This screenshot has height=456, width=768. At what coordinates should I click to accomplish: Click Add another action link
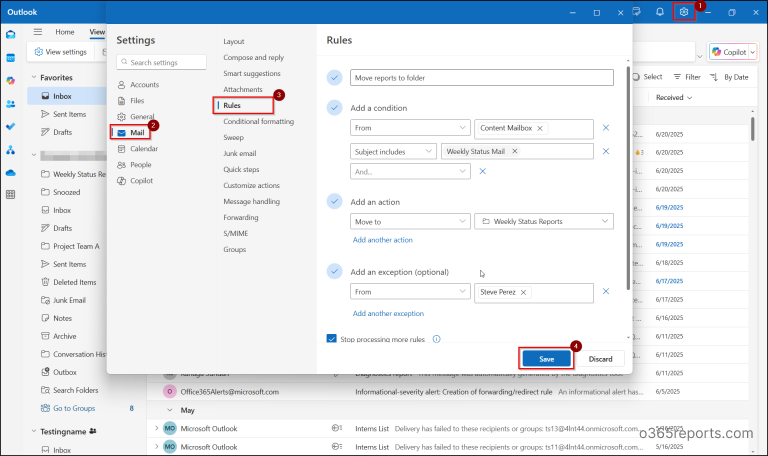coord(383,240)
